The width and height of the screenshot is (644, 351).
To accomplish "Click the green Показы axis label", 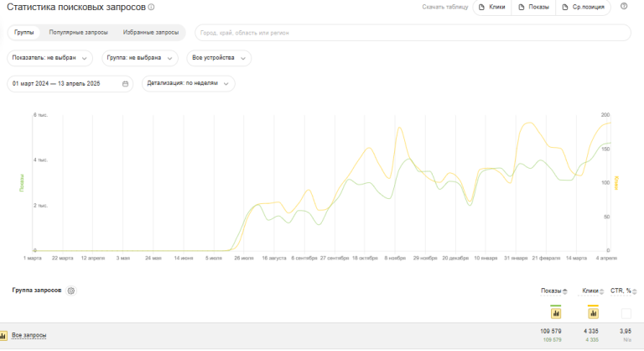I will pyautogui.click(x=22, y=183).
